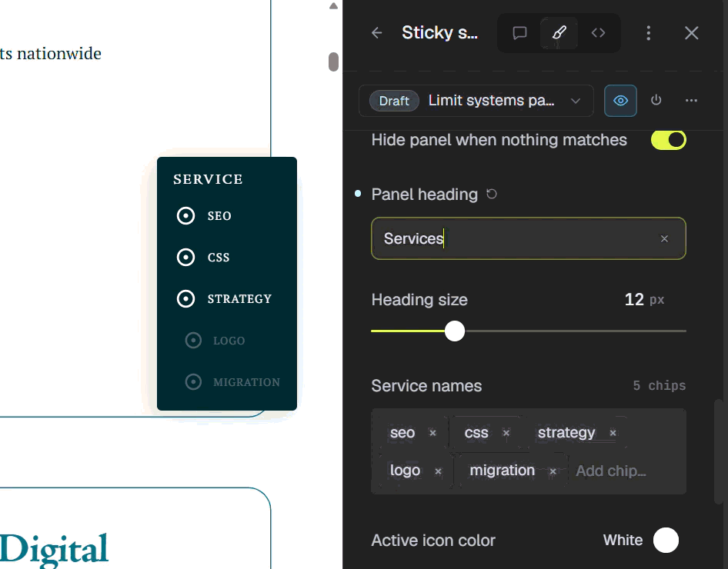Remove the migration chip

click(553, 471)
